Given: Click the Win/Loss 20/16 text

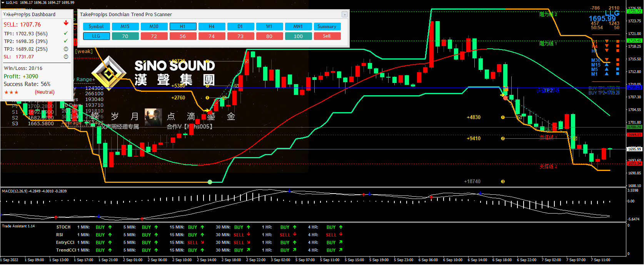Looking at the screenshot, I should pos(23,68).
